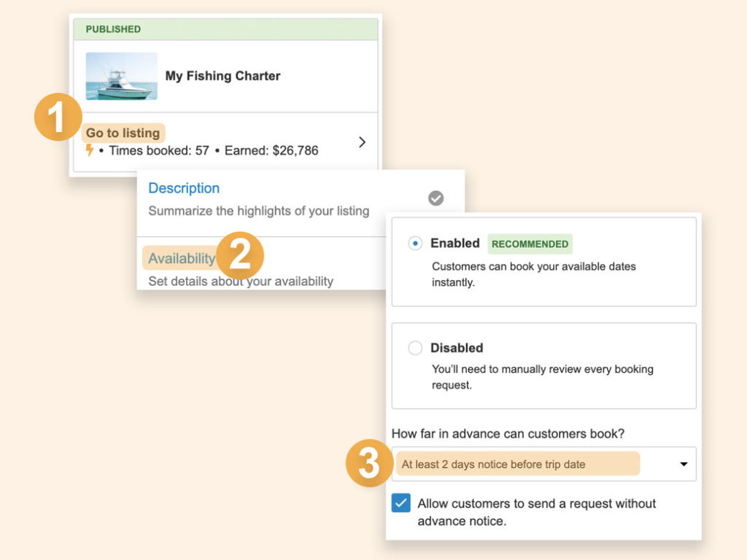The height and width of the screenshot is (560, 747).
Task: Click the Earned $26,786 stat
Action: pyautogui.click(x=271, y=151)
